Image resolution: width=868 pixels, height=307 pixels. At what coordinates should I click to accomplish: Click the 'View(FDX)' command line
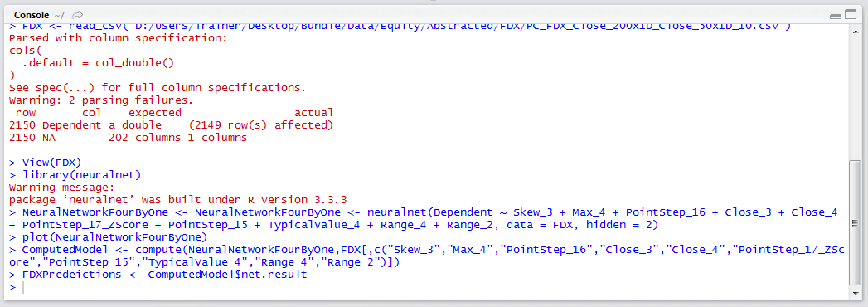pos(46,163)
